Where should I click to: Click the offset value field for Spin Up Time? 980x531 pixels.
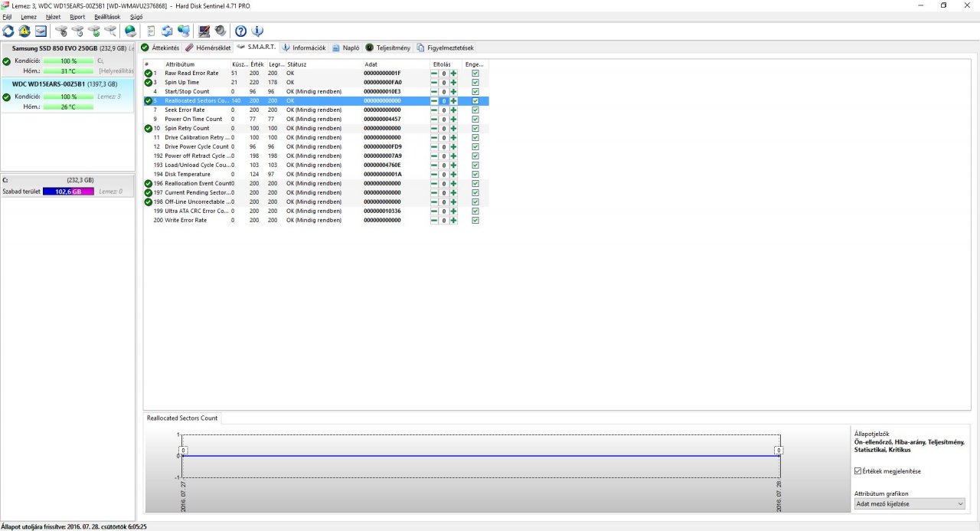(444, 83)
